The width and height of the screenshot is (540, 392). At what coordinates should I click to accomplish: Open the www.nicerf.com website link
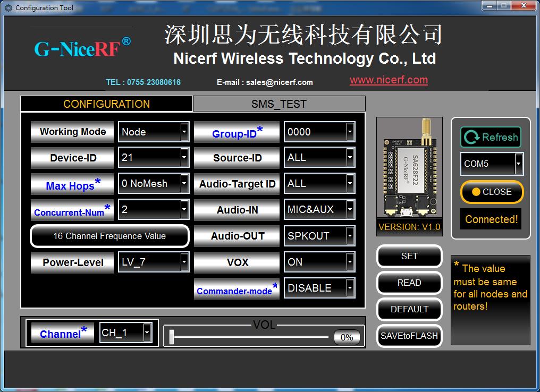click(x=389, y=80)
